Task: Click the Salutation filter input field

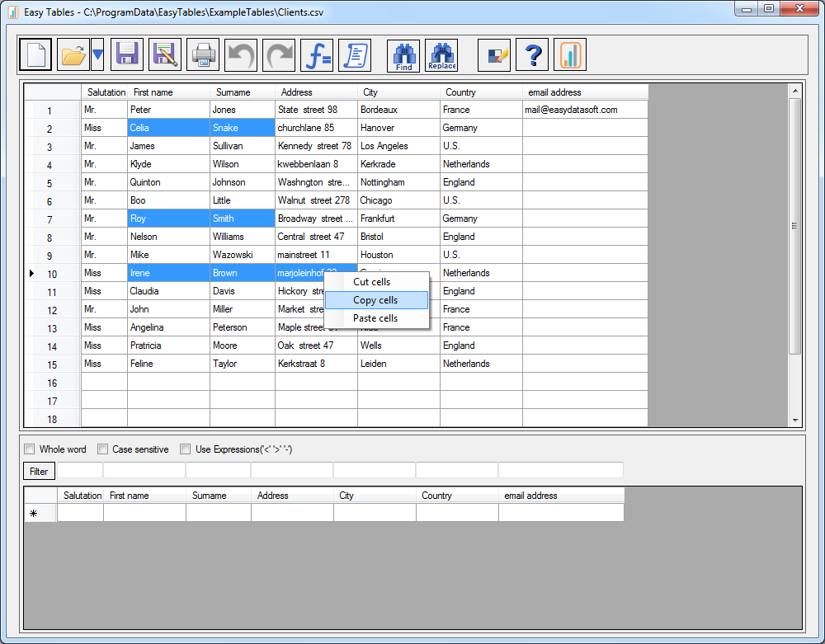Action: pyautogui.click(x=79, y=471)
